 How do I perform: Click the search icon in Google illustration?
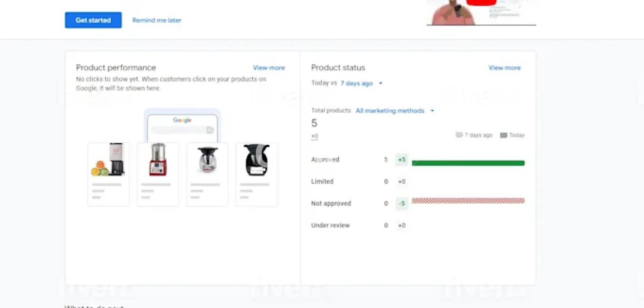point(210,130)
